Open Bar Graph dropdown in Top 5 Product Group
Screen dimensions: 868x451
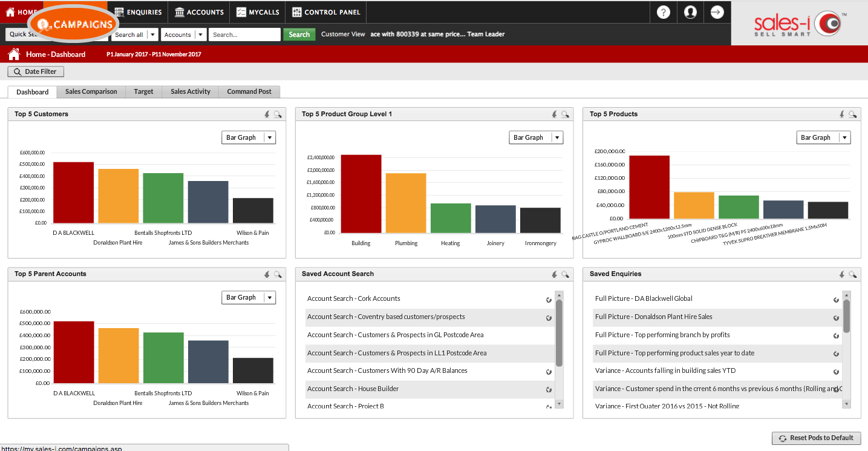[x=536, y=137]
